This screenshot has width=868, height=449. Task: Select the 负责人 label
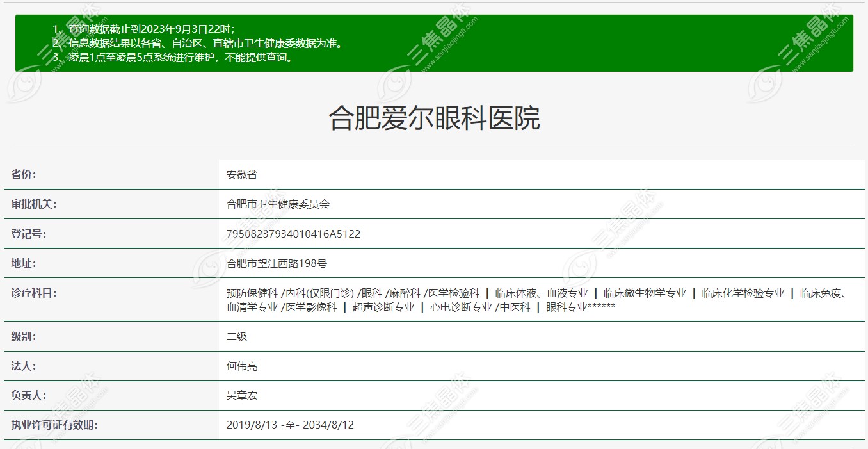click(x=29, y=395)
